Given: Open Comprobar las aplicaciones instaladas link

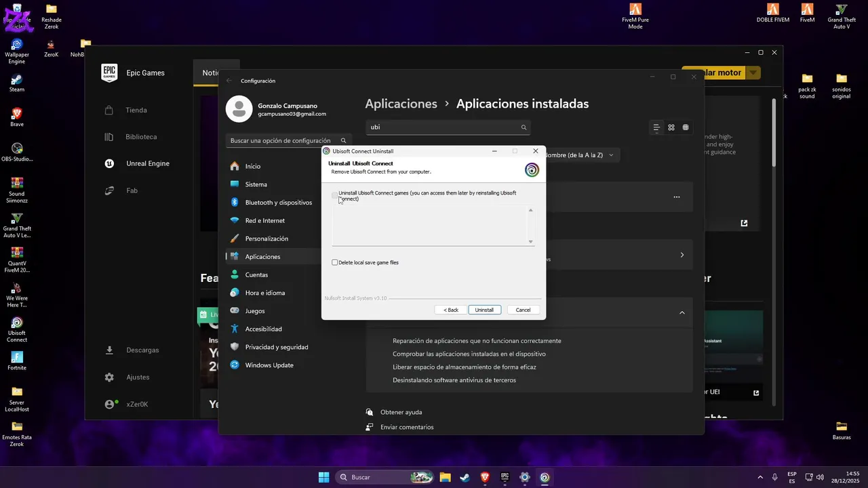Looking at the screenshot, I should pos(469,354).
